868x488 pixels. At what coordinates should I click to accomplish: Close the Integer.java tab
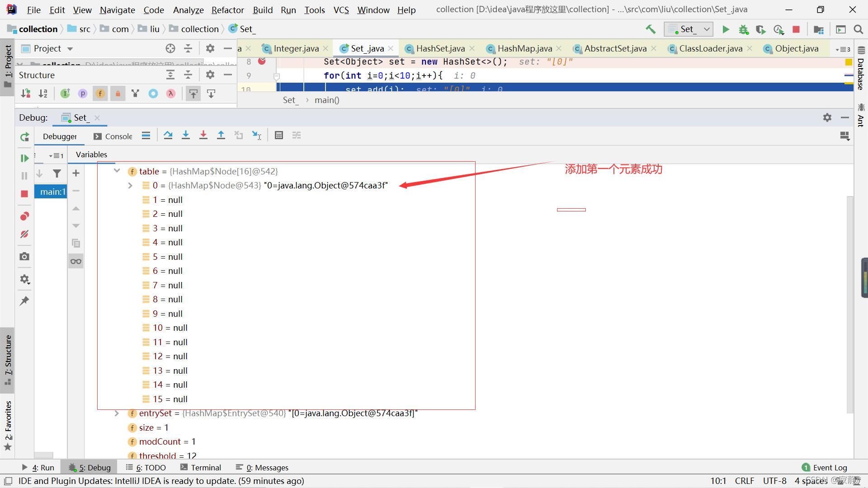325,48
